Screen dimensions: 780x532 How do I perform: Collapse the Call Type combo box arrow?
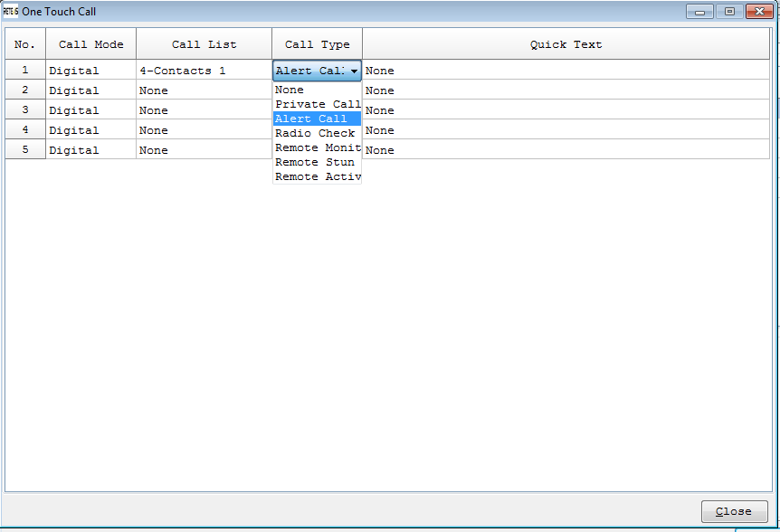click(354, 71)
